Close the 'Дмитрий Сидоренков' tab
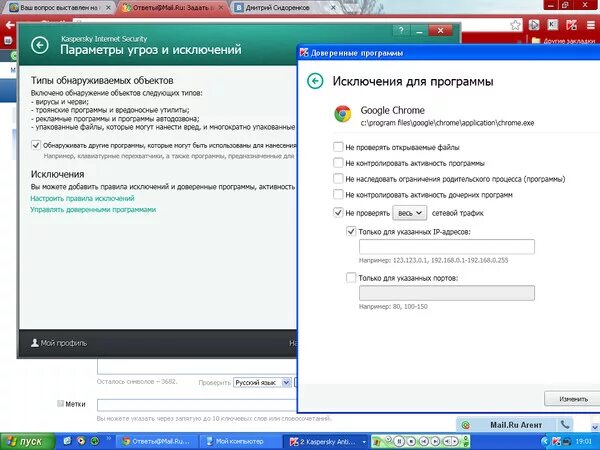 click(x=333, y=7)
